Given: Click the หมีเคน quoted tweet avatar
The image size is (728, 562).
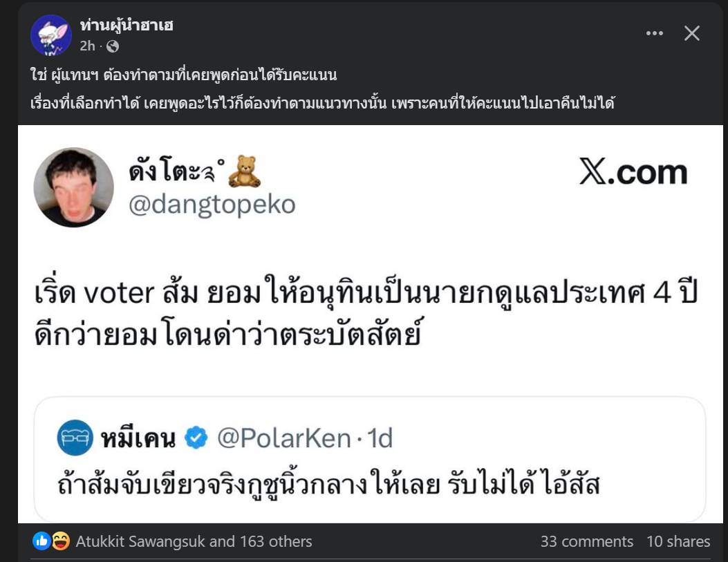Looking at the screenshot, I should point(75,438).
